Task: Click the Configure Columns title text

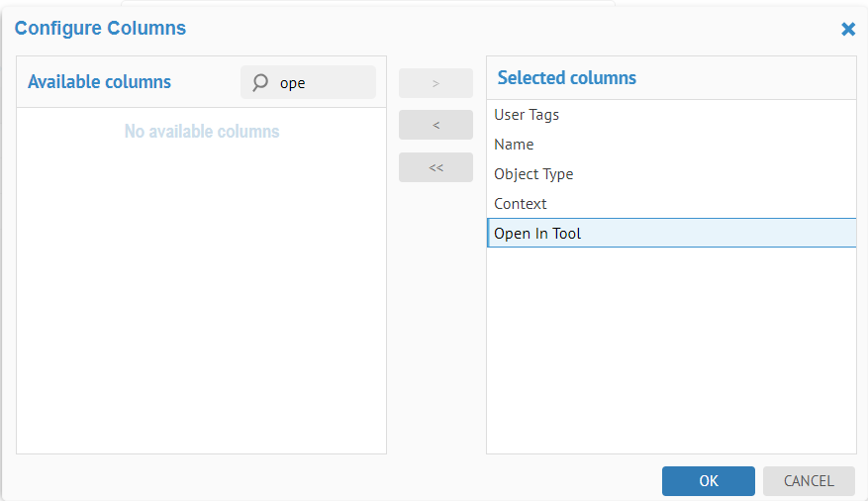Action: [100, 28]
